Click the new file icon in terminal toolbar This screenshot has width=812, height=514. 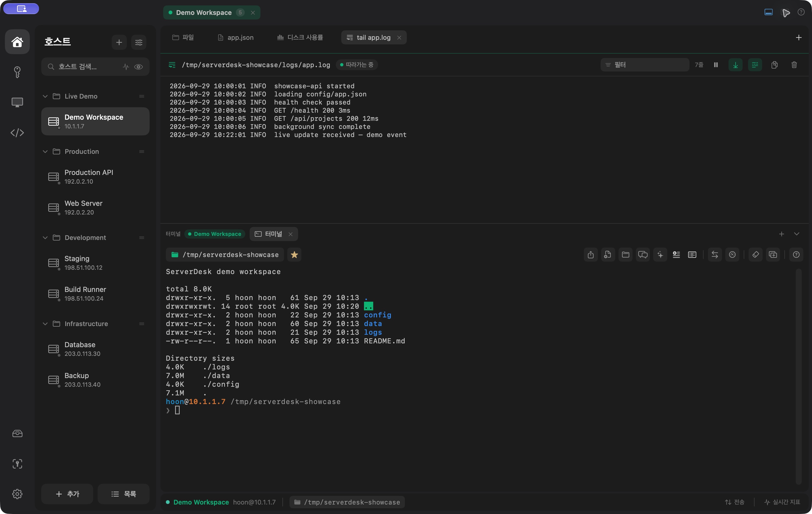pos(608,255)
